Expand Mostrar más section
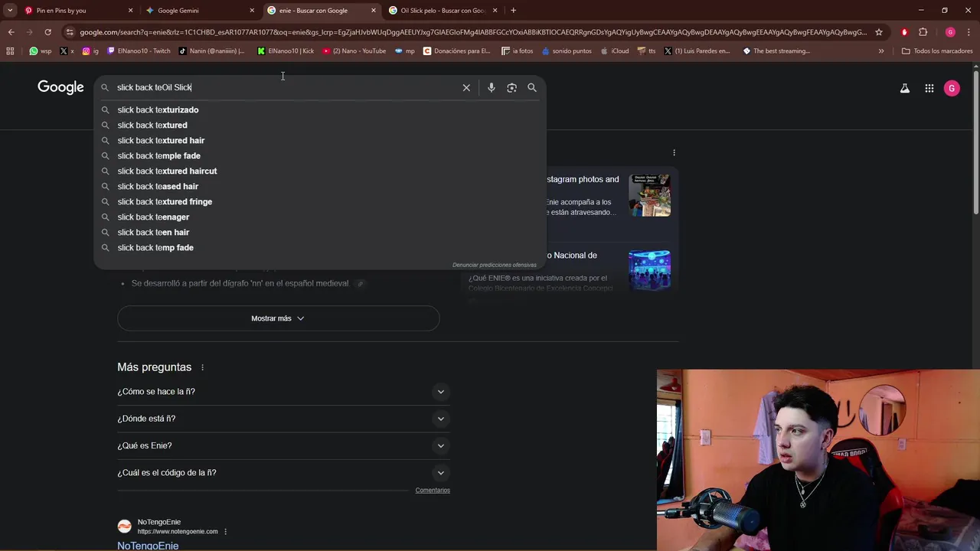Viewport: 980px width, 551px height. pos(278,318)
